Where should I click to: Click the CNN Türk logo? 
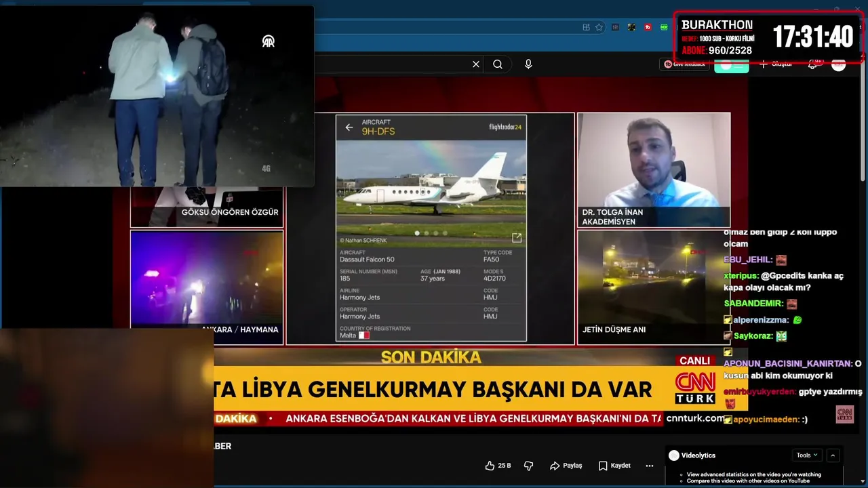click(695, 388)
